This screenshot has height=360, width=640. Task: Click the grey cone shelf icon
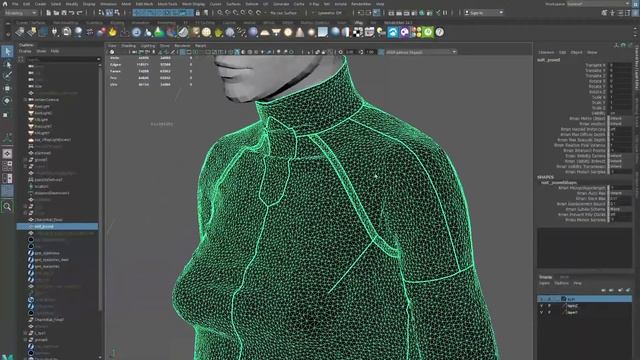[x=300, y=32]
